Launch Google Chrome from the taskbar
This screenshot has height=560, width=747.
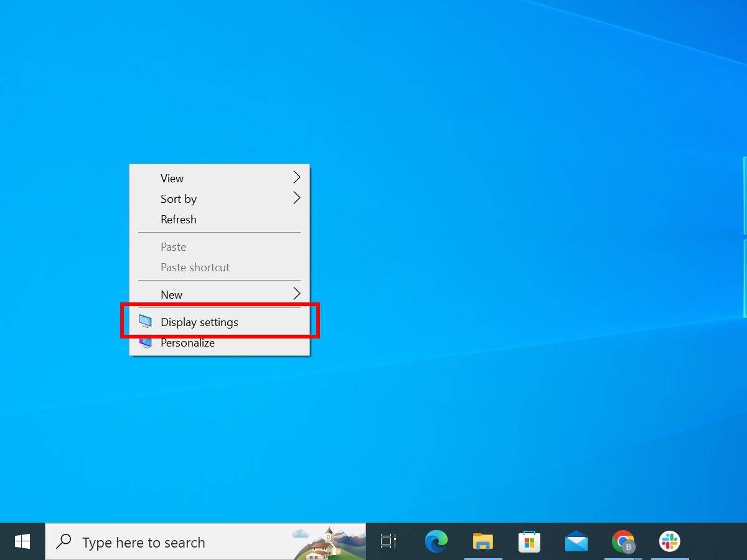tap(622, 541)
